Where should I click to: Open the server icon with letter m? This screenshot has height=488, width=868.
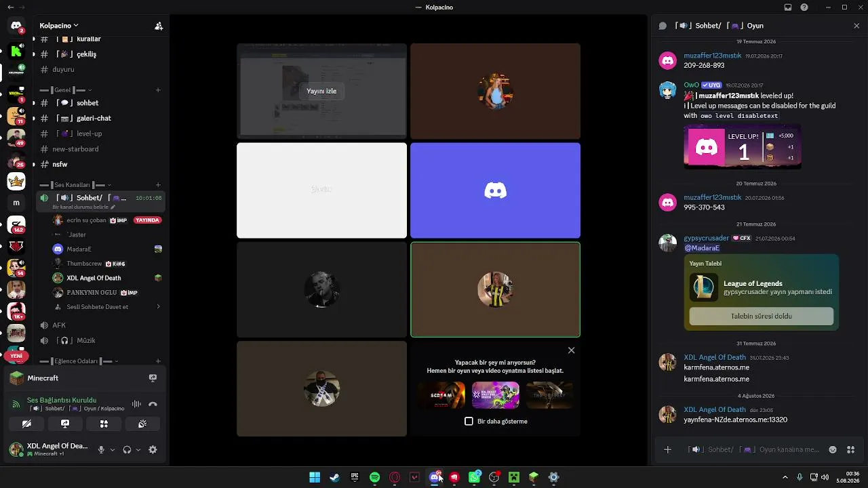point(16,203)
